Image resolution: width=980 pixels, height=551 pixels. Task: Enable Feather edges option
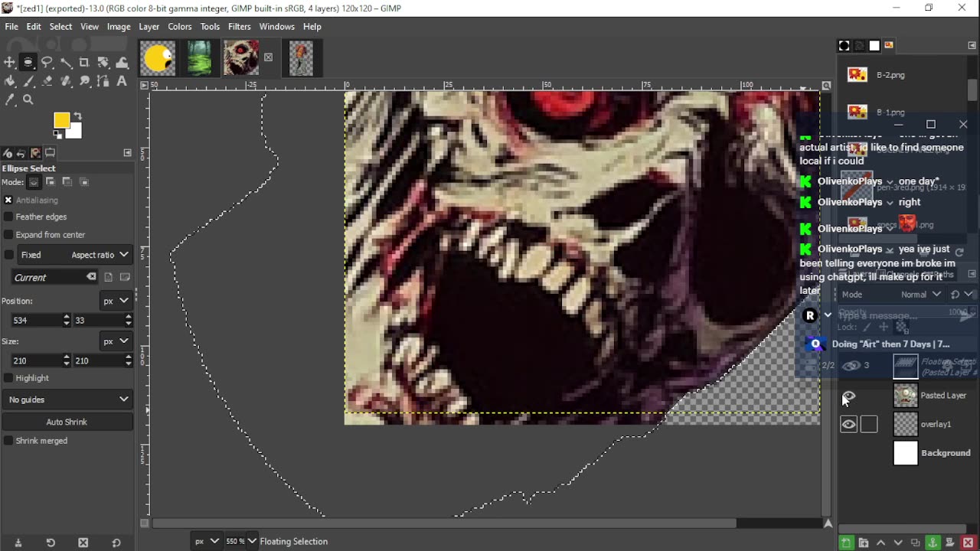pyautogui.click(x=8, y=217)
